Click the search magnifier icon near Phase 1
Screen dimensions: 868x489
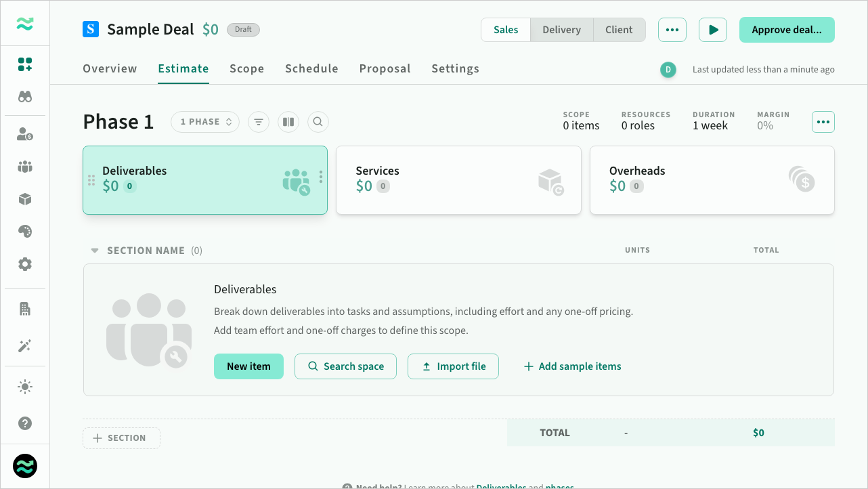pyautogui.click(x=318, y=122)
